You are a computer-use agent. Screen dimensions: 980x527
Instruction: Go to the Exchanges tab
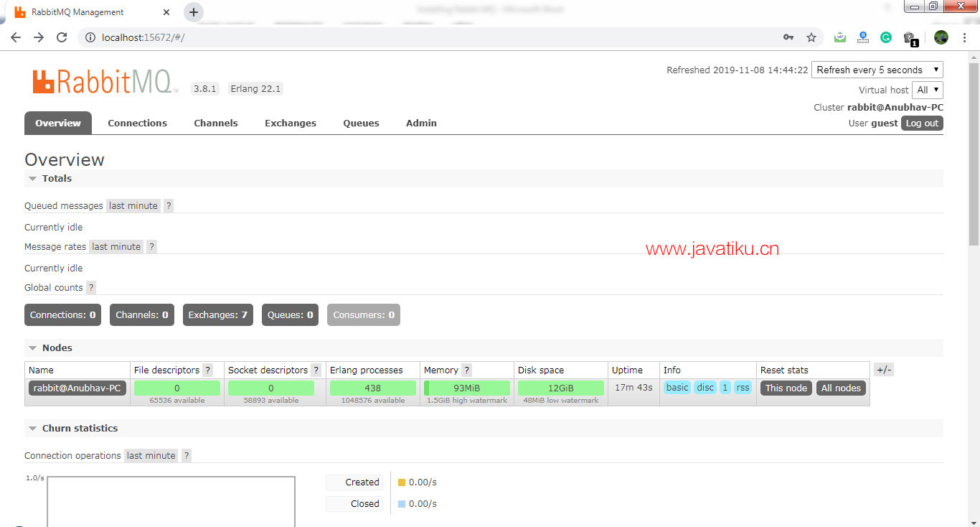pyautogui.click(x=291, y=123)
